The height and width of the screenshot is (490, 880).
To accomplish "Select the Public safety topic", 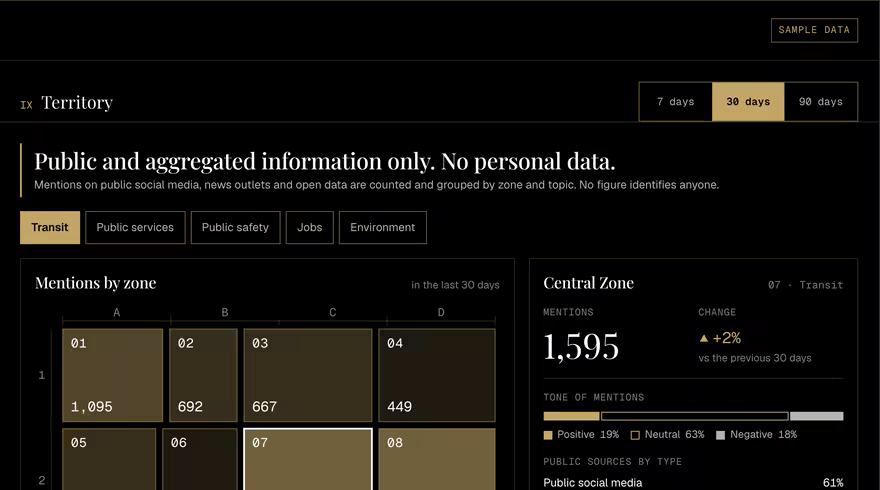I will tap(235, 227).
